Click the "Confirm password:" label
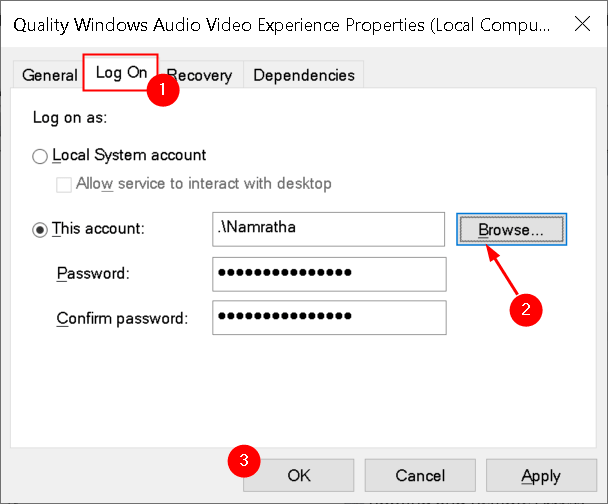Viewport: 608px width, 504px height. click(122, 318)
